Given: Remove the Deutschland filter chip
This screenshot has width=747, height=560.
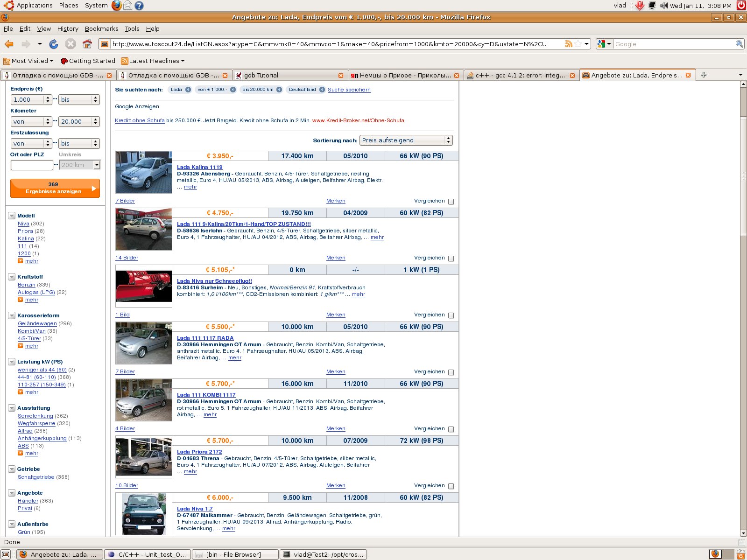Looking at the screenshot, I should 322,90.
